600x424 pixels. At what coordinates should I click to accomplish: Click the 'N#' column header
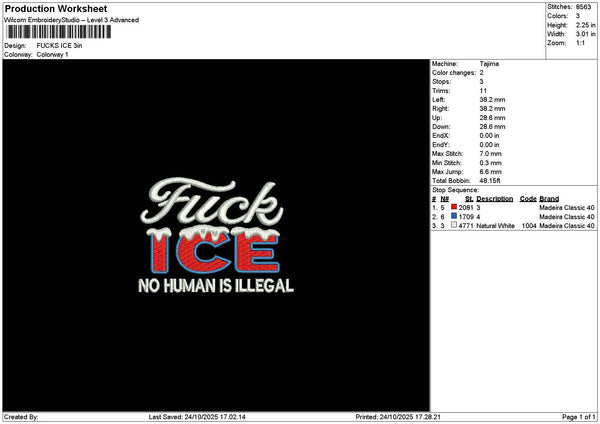444,199
